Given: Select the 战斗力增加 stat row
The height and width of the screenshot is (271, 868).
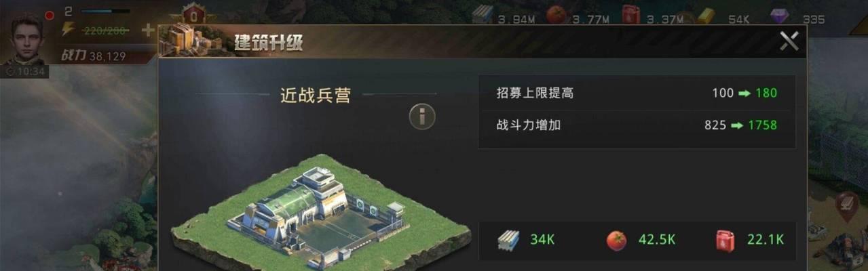Looking at the screenshot, I should (x=637, y=125).
